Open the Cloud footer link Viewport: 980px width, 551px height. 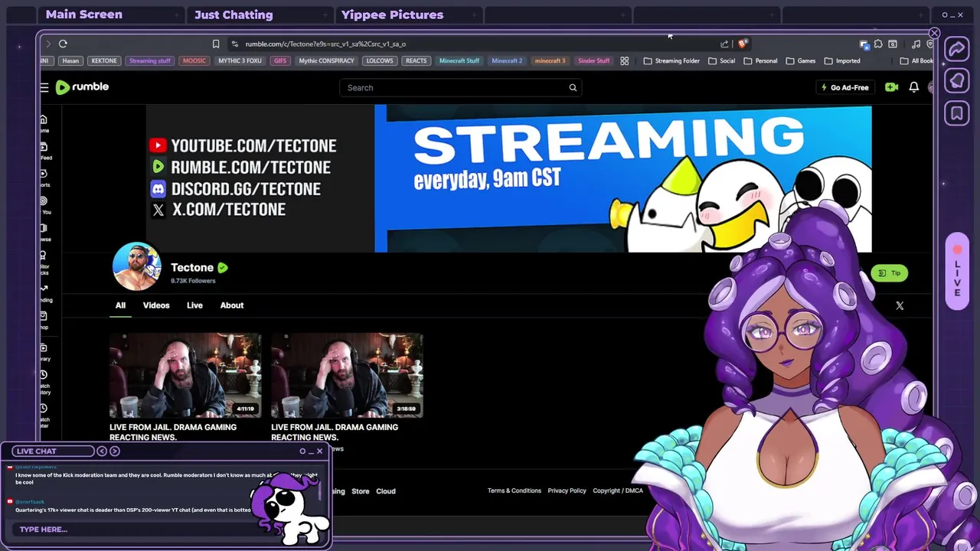[386, 491]
